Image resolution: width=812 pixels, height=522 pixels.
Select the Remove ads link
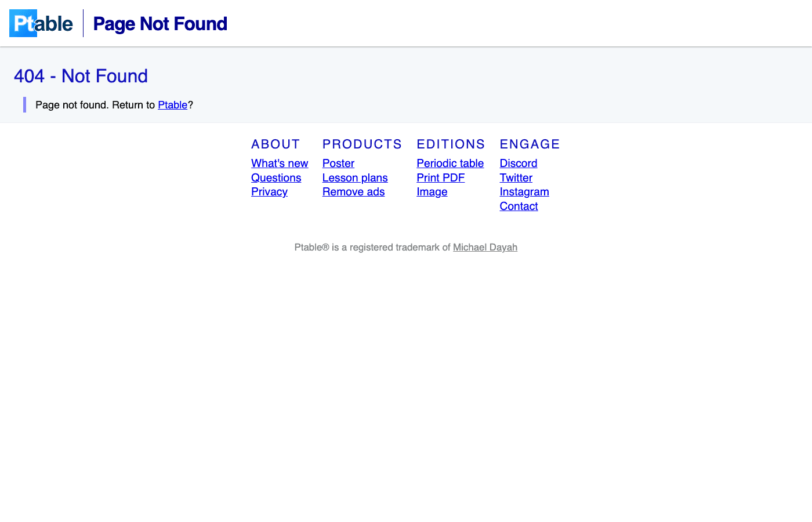(353, 192)
